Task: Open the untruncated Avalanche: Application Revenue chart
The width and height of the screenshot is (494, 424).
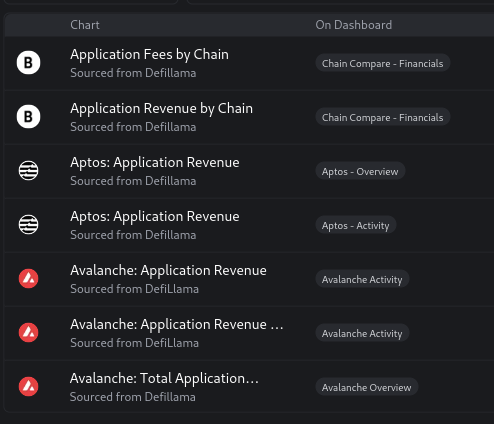Action: (x=168, y=270)
